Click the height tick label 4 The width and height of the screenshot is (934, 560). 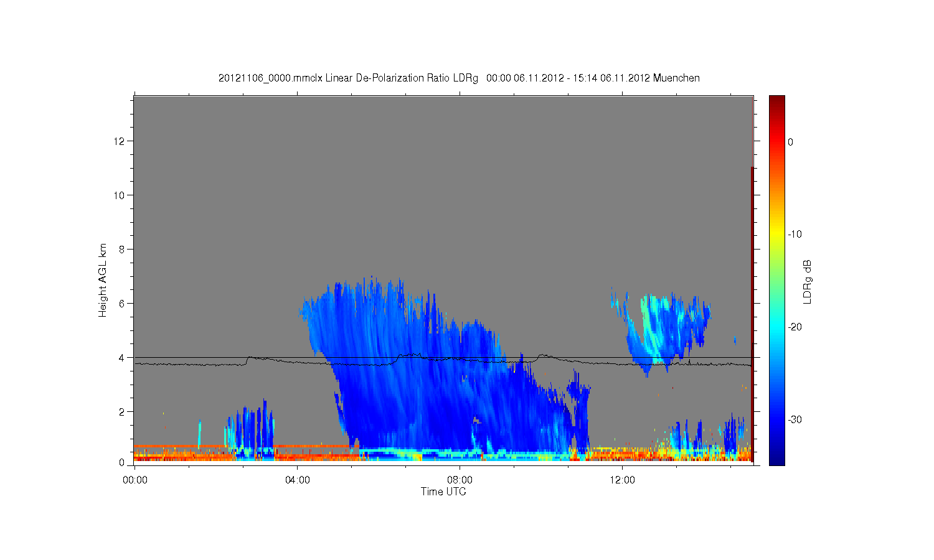[122, 358]
